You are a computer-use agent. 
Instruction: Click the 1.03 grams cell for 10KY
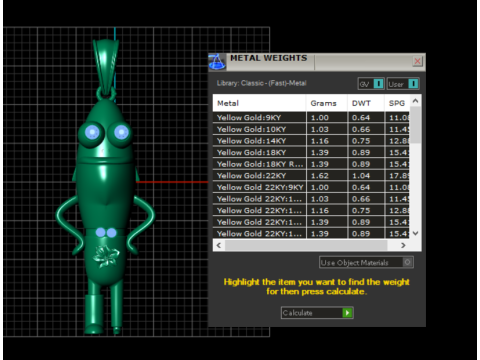point(327,129)
